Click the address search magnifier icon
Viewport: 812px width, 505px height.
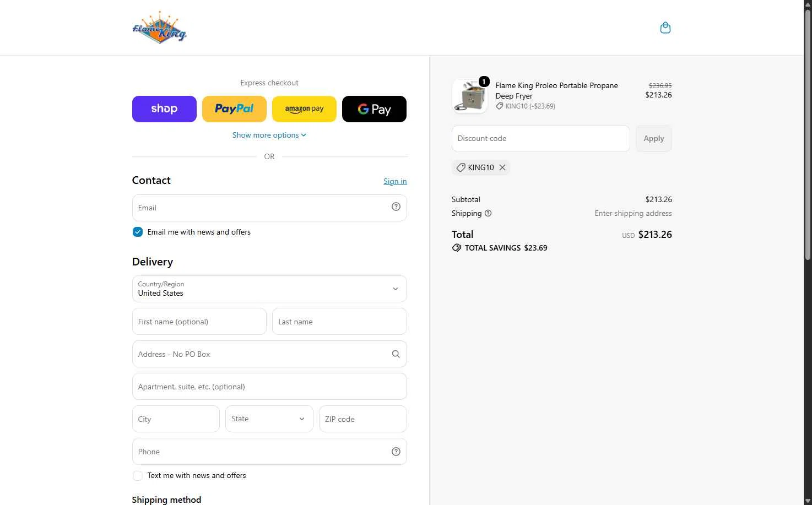396,354
